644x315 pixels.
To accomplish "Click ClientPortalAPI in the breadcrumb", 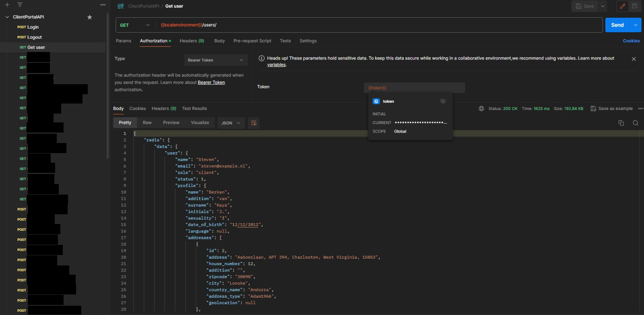I will tap(143, 6).
